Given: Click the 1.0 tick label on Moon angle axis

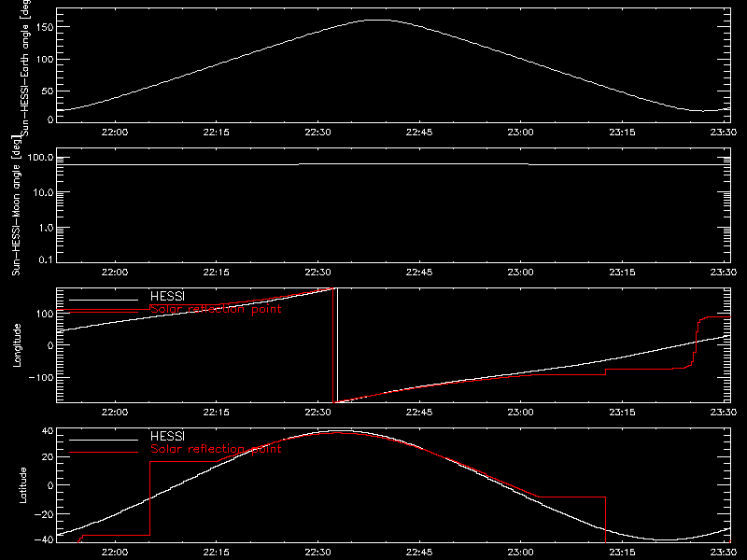Looking at the screenshot, I should 46,228.
